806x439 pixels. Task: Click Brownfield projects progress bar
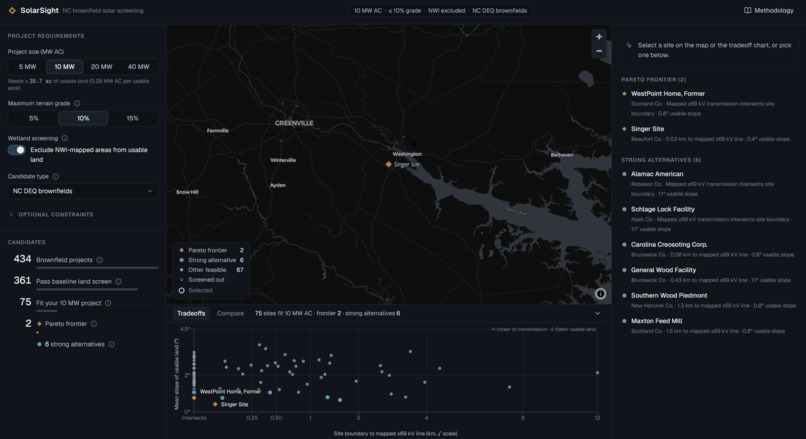tap(97, 268)
